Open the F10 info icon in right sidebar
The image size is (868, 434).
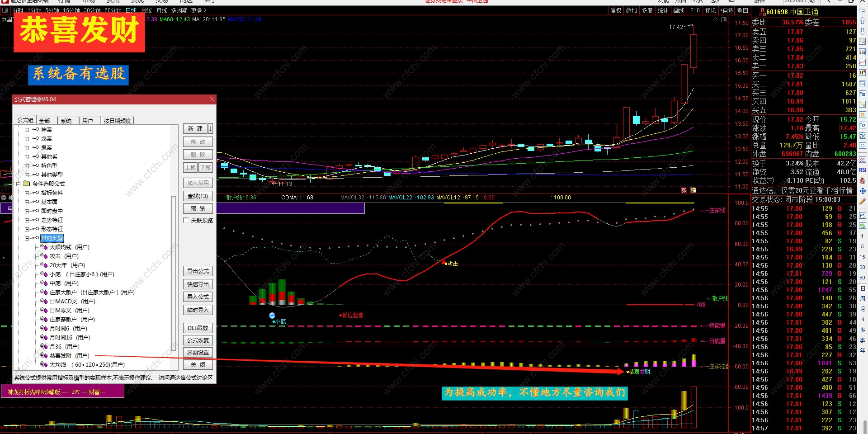[x=863, y=94]
